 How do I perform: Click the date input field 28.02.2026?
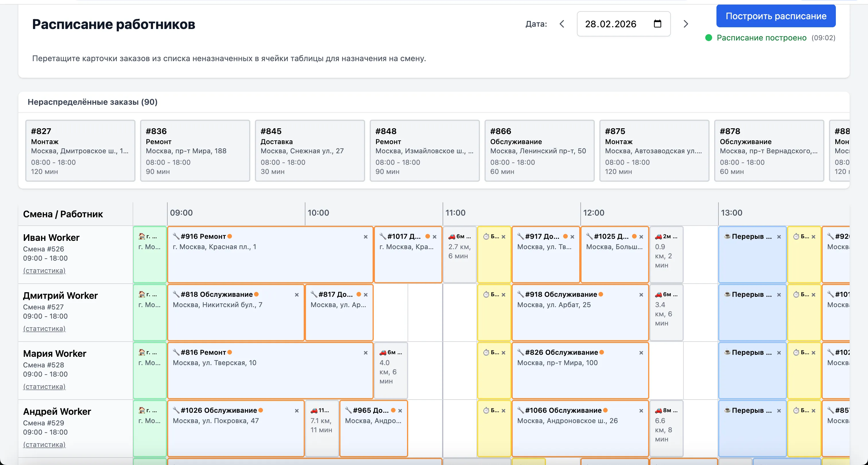(x=611, y=24)
